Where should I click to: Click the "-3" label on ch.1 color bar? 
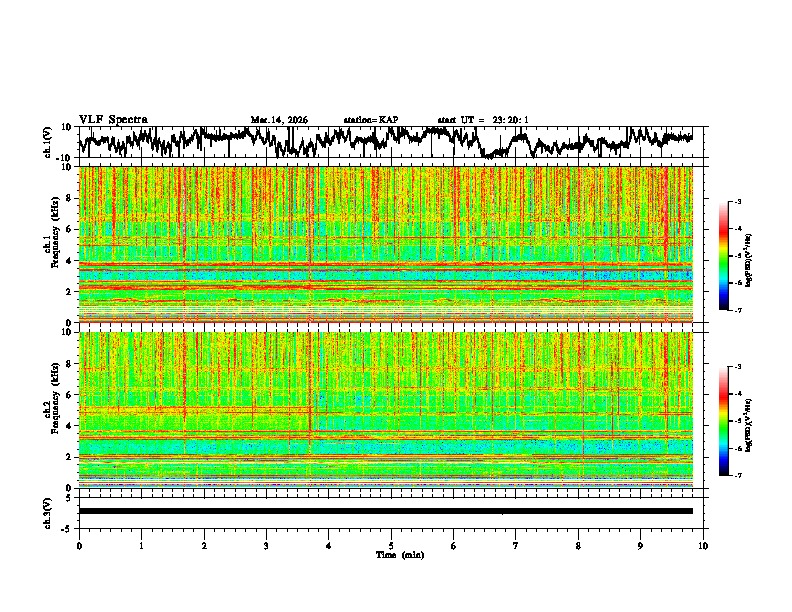[x=738, y=201]
